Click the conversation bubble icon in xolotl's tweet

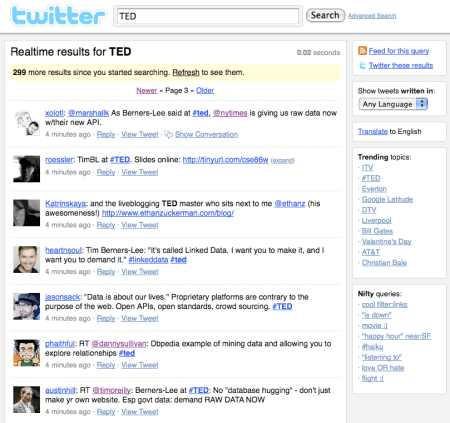tap(168, 134)
